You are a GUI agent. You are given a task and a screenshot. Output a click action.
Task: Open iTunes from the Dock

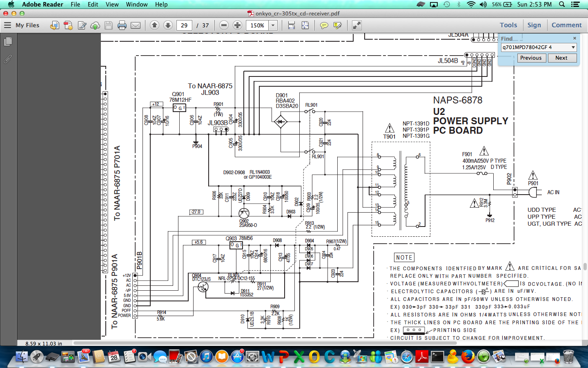pyautogui.click(x=206, y=357)
